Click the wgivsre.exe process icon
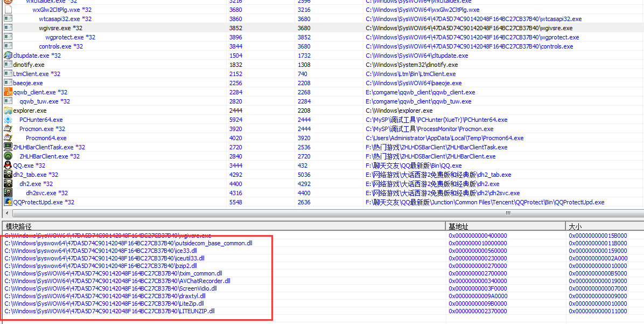644x324 pixels. 8,28
